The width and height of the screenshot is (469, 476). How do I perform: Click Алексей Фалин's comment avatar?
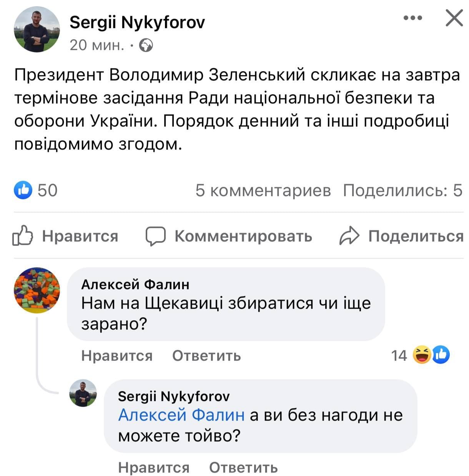37,290
